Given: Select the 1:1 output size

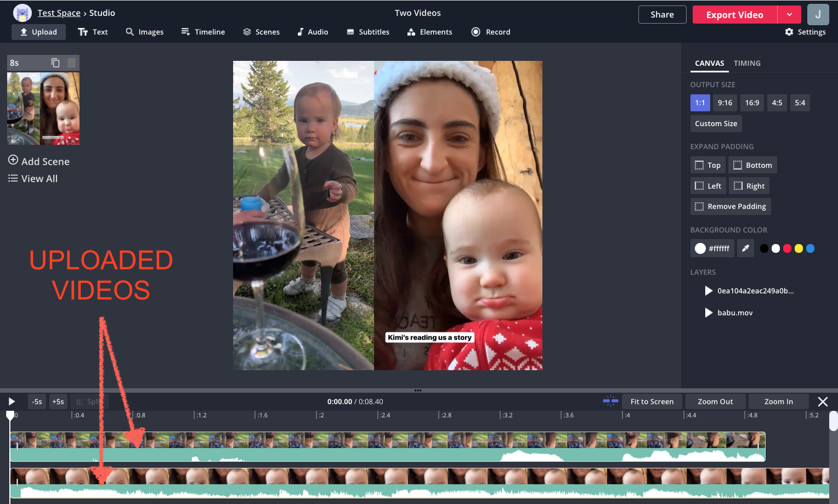Looking at the screenshot, I should click(x=700, y=103).
